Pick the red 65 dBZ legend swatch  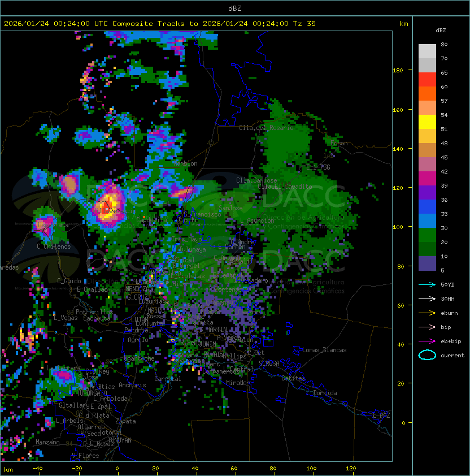427,79
